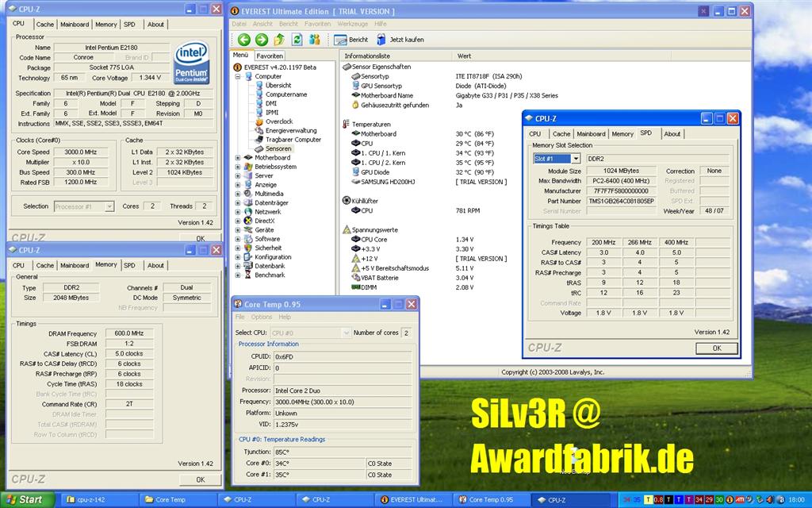Click the Intel Pentium logo in CPU-Z
This screenshot has width=812, height=508.
(192, 63)
